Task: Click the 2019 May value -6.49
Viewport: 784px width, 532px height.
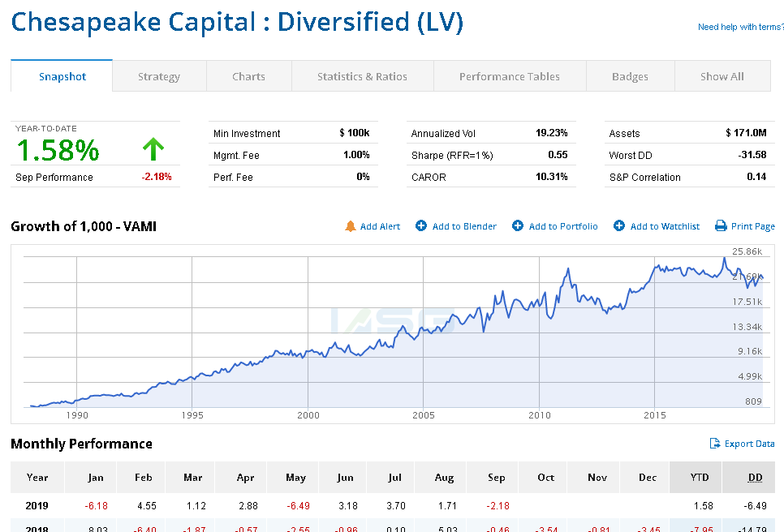Action: click(x=298, y=505)
